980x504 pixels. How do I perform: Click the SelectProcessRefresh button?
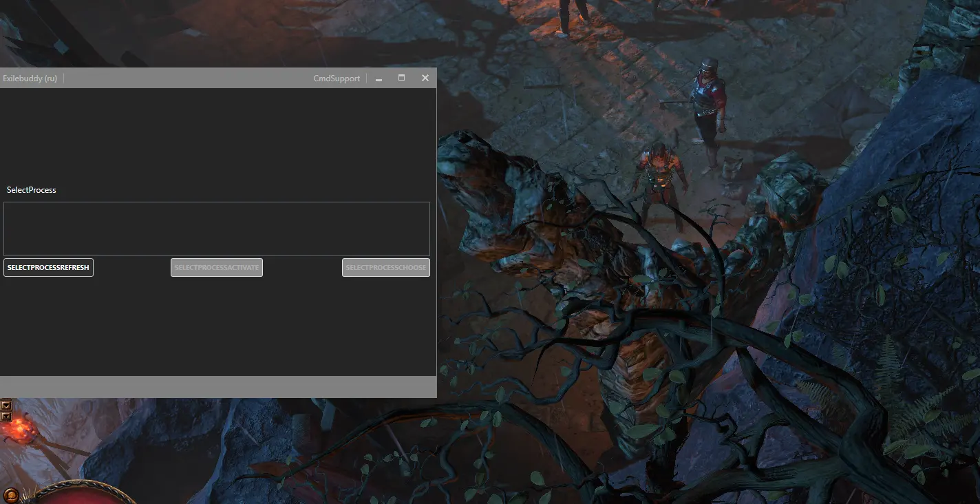[x=48, y=267]
